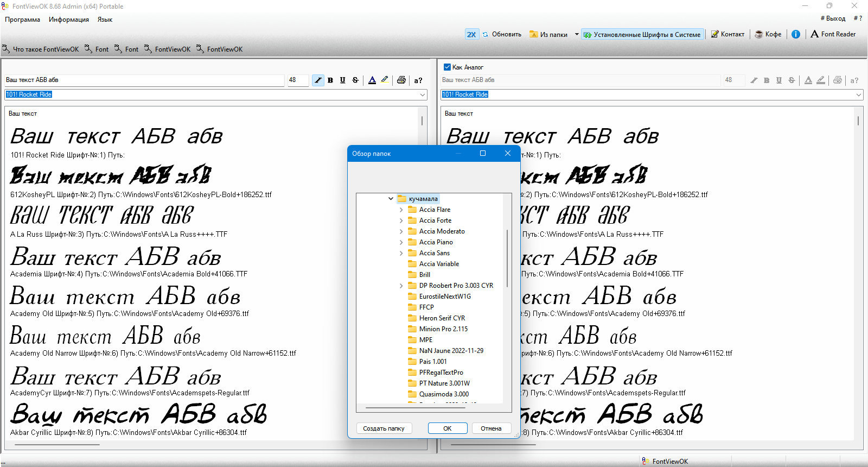Image resolution: width=868 pixels, height=467 pixels.
Task: Collapse the кучамала folder node
Action: coord(391,199)
